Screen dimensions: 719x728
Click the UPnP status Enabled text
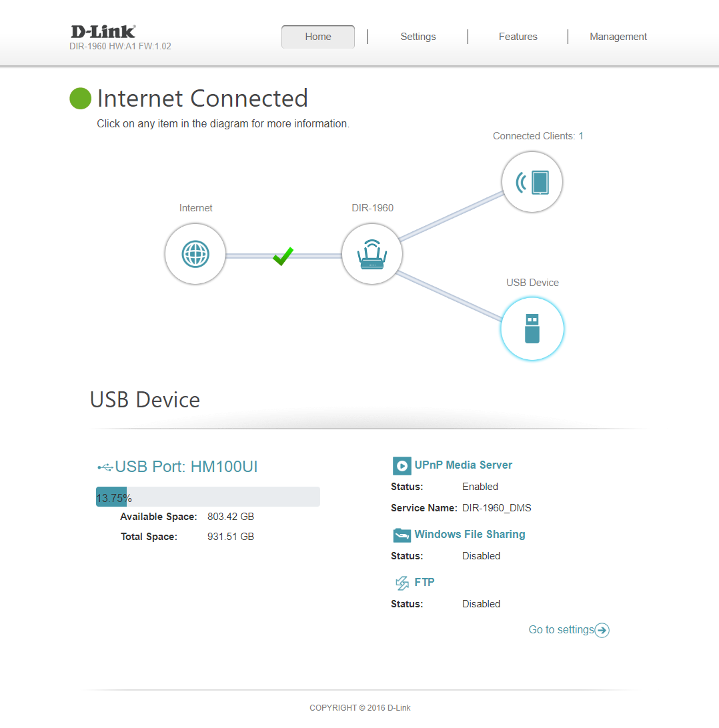pos(480,487)
